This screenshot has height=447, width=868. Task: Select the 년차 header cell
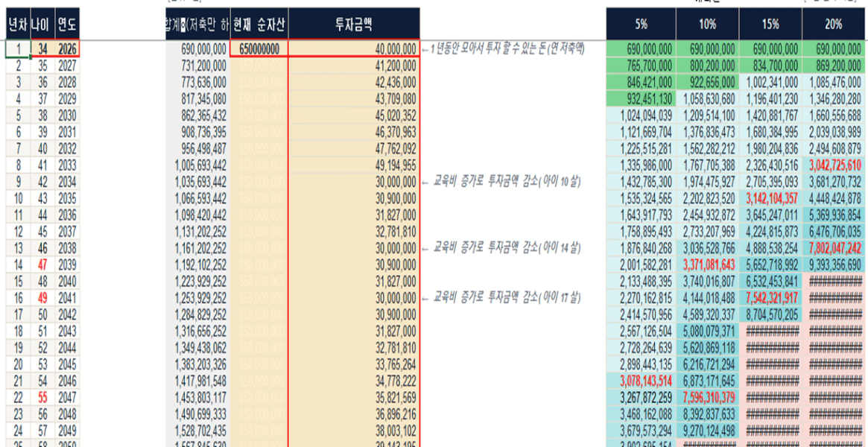(x=18, y=24)
